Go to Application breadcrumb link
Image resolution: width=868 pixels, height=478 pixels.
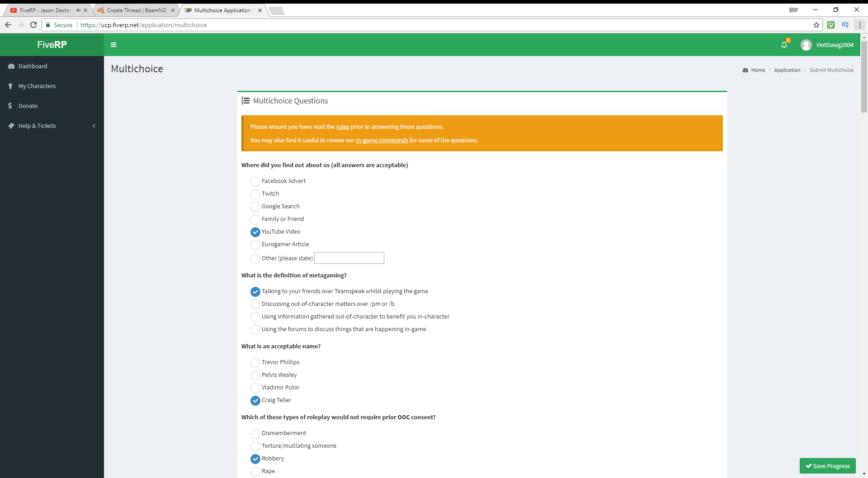tap(787, 70)
